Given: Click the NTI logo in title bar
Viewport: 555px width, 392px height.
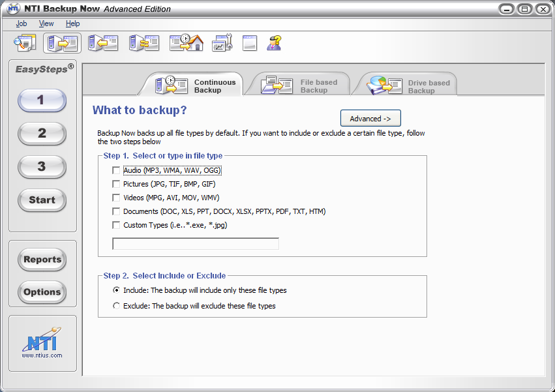Looking at the screenshot, I should [x=13, y=8].
